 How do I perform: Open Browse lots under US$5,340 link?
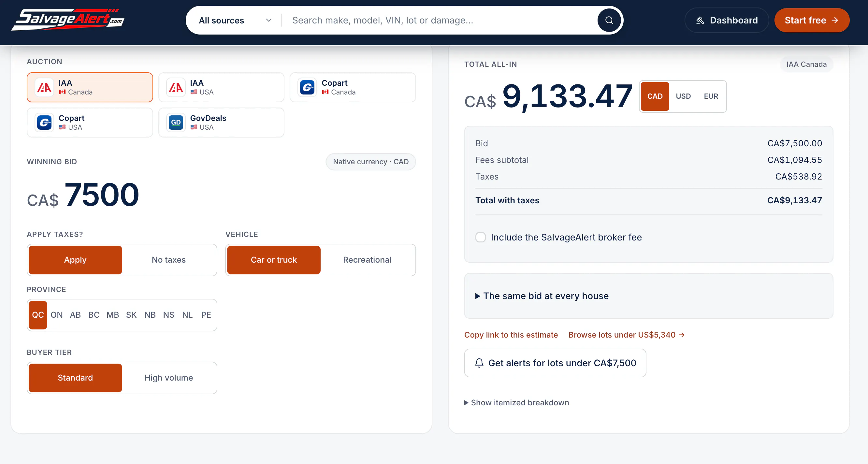click(x=627, y=335)
